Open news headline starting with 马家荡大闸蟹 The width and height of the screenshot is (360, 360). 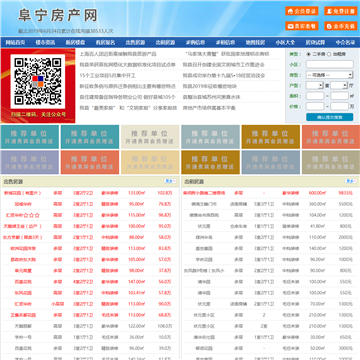pyautogui.click(x=227, y=54)
